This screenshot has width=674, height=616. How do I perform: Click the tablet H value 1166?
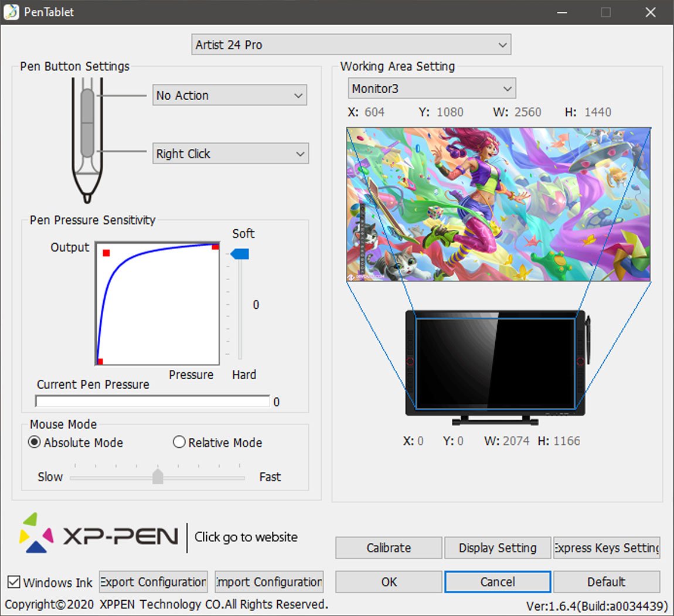coord(567,441)
